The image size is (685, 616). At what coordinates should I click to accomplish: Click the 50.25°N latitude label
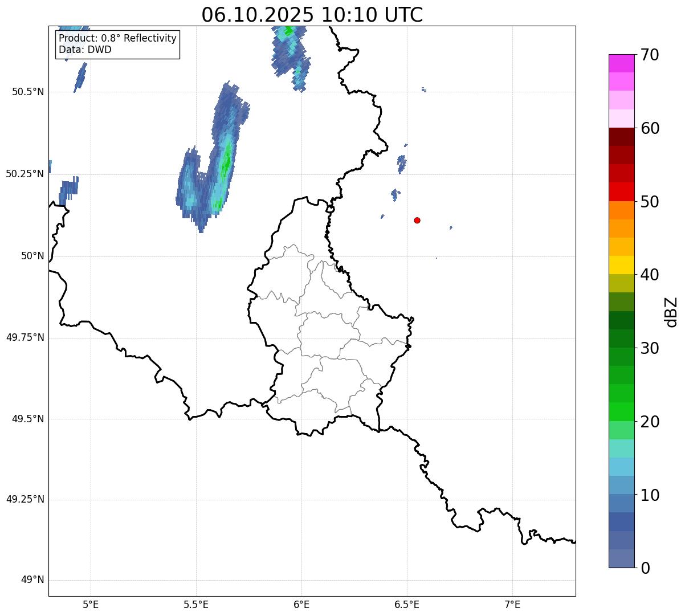(x=25, y=174)
